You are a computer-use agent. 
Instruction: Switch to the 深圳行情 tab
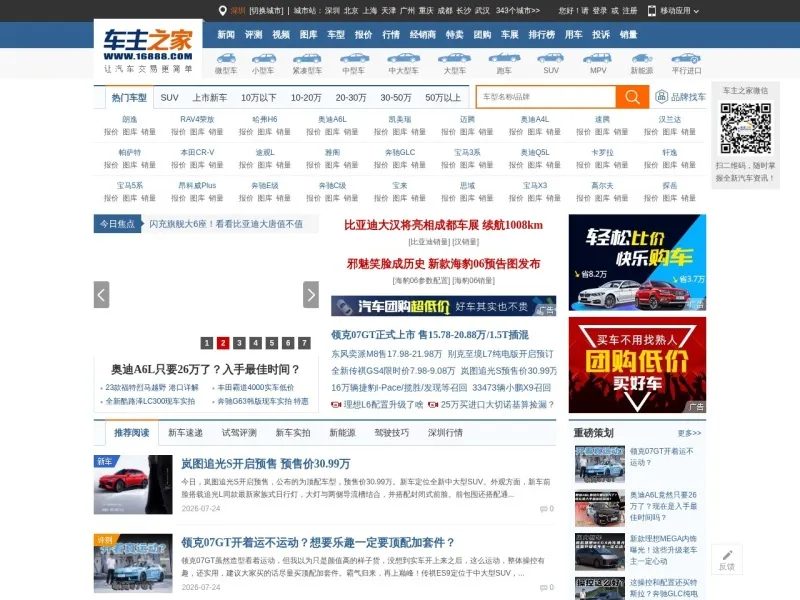pyautogui.click(x=445, y=433)
